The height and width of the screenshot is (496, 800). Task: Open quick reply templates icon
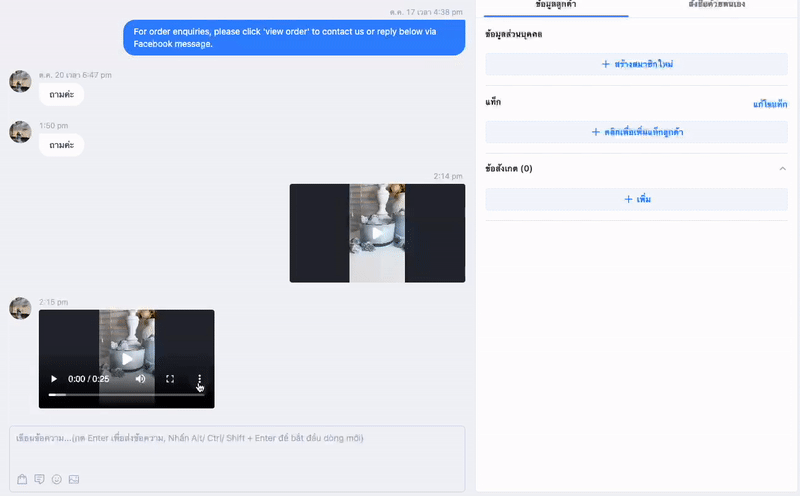[39, 479]
